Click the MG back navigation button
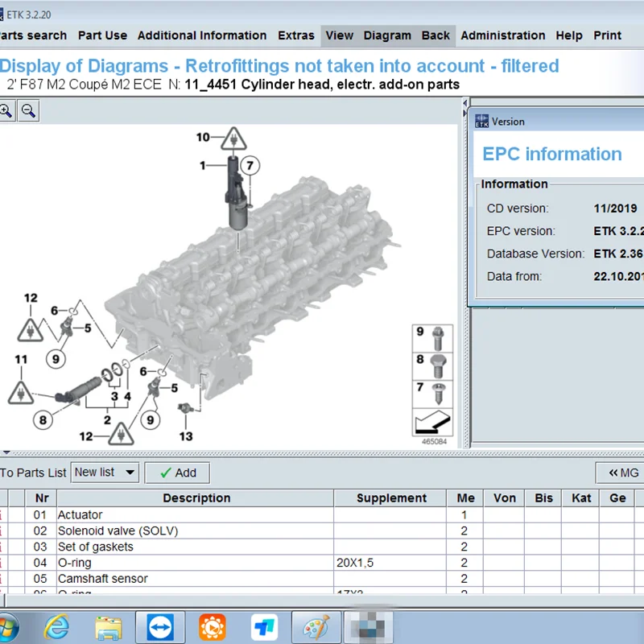 (622, 473)
